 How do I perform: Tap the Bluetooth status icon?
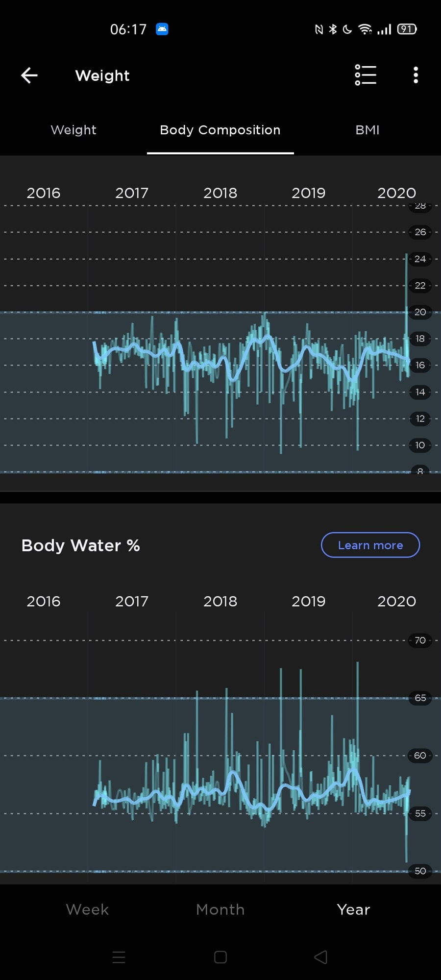click(333, 29)
